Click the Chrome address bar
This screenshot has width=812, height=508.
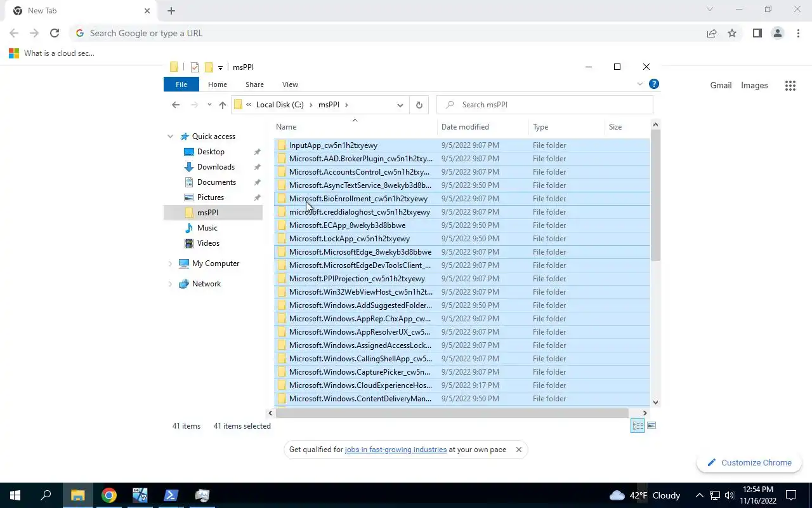click(387, 33)
